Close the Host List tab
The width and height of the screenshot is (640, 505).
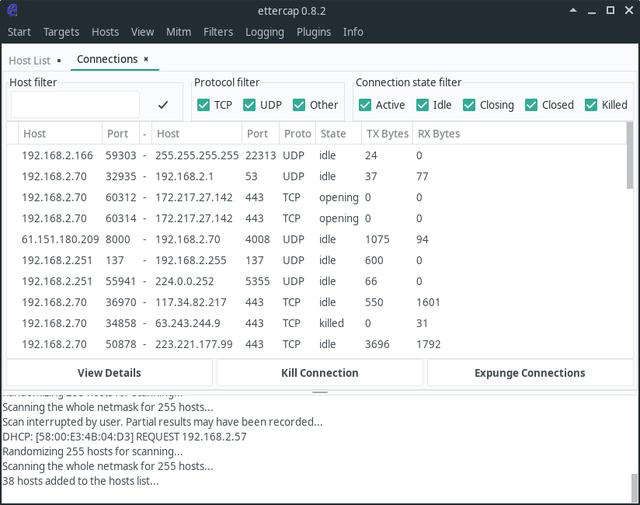(59, 61)
